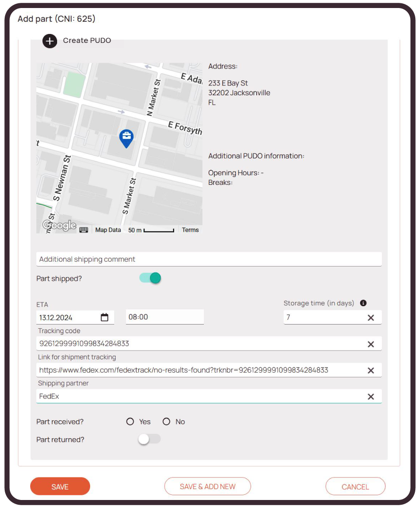Click SAVE & ADD NEW button

[x=208, y=487]
